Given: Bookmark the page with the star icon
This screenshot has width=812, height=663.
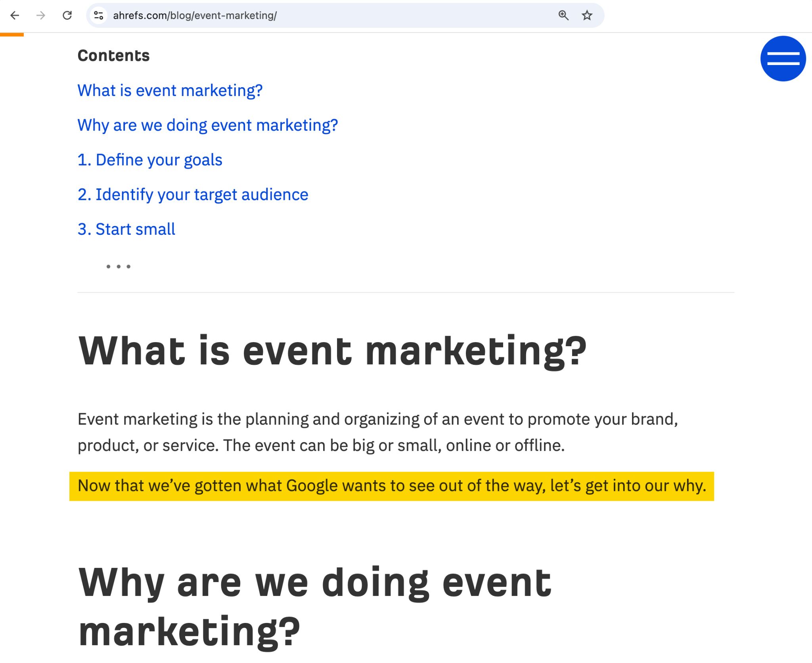Looking at the screenshot, I should pos(586,15).
